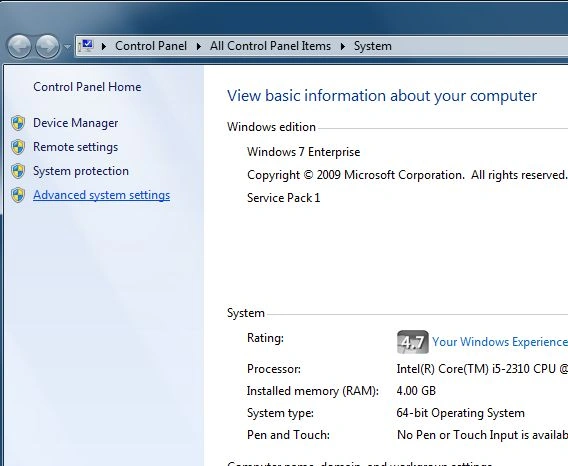
Task: Click the System type label
Action: pyautogui.click(x=280, y=413)
